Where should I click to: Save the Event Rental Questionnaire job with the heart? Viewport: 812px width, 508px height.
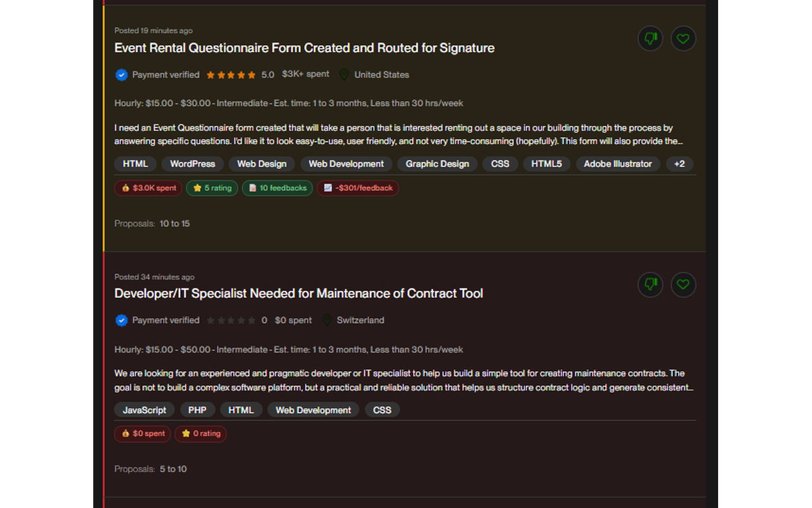683,39
